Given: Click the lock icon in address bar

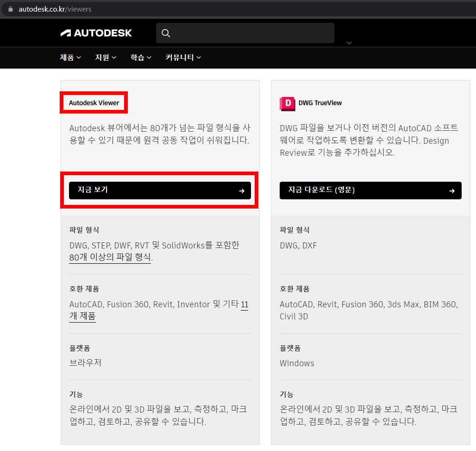Looking at the screenshot, I should (x=11, y=9).
